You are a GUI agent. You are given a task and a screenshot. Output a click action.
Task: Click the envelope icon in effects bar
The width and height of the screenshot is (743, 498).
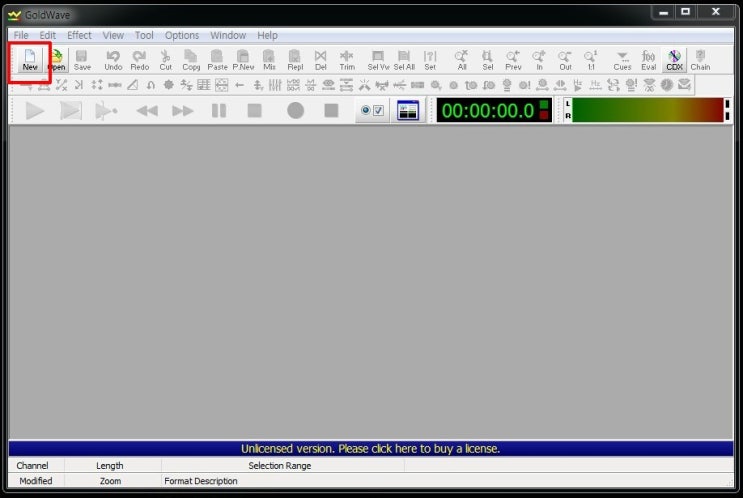click(684, 85)
